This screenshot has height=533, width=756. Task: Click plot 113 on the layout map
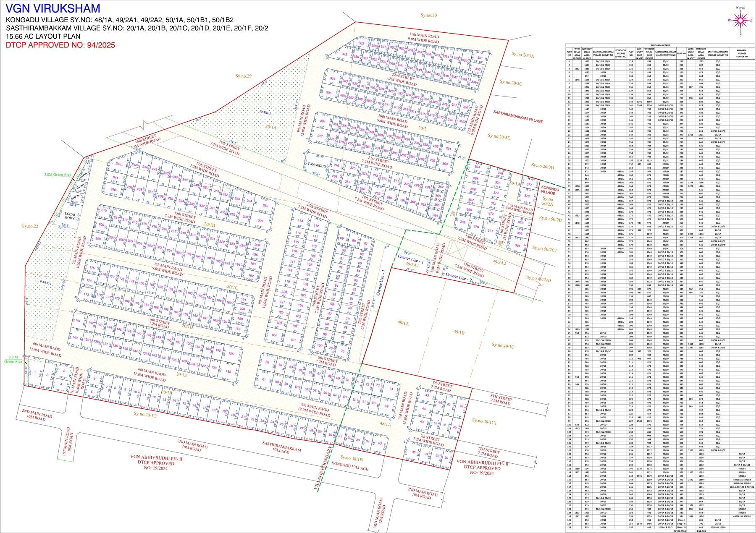click(300, 221)
